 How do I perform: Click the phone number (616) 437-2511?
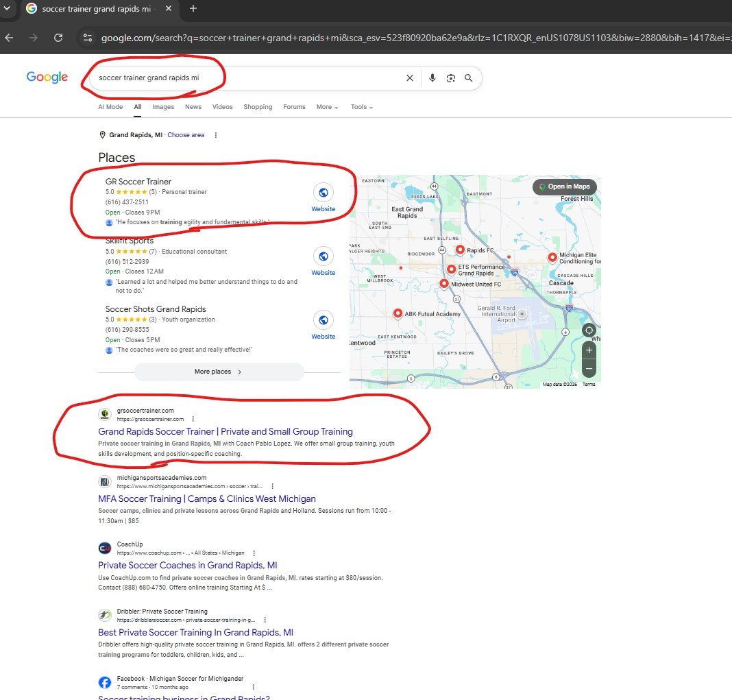(x=127, y=202)
